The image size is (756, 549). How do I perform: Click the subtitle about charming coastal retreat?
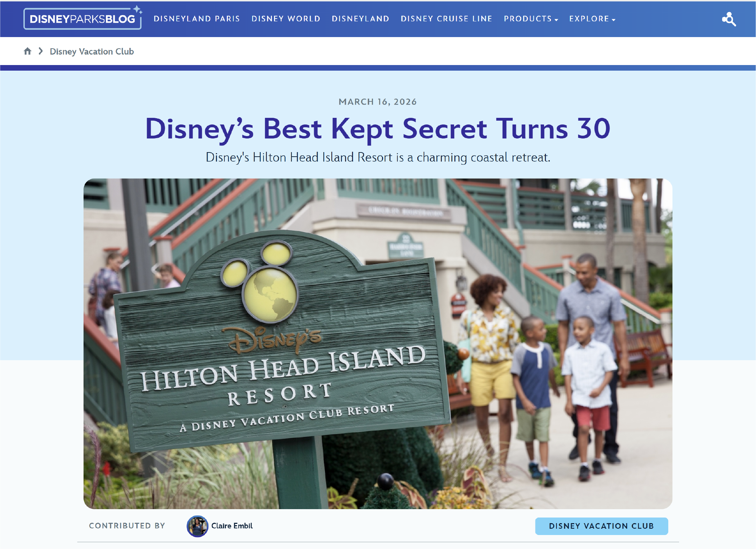click(377, 157)
